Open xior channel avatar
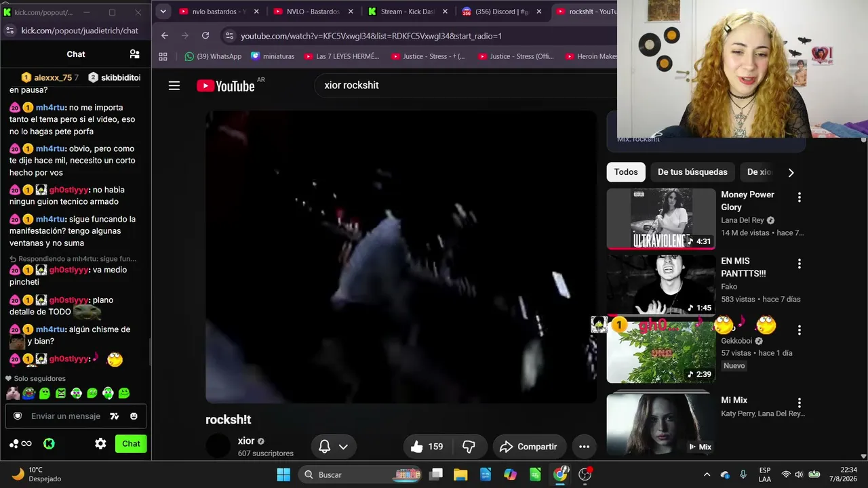This screenshot has width=868, height=488. (x=218, y=446)
